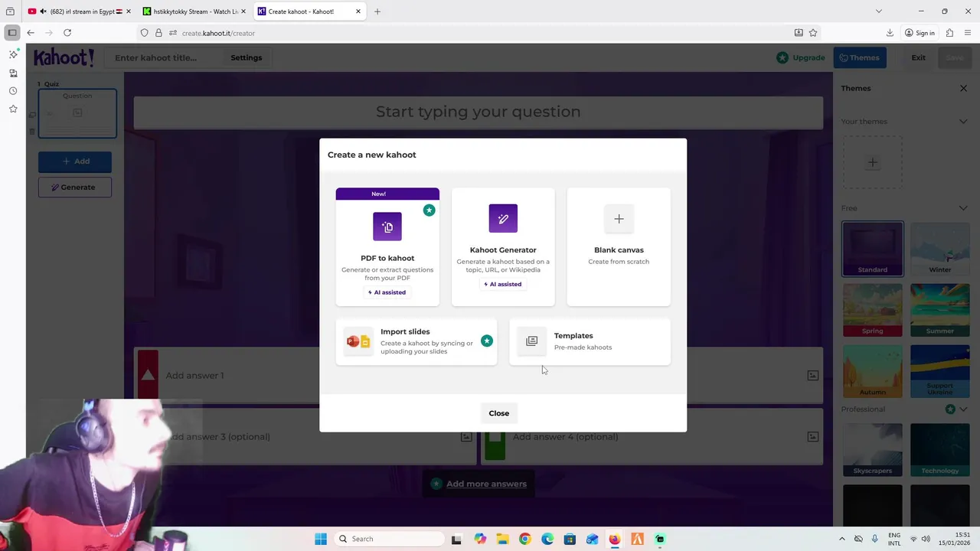Click the Upgrade button
The height and width of the screenshot is (551, 980).
[x=800, y=57]
